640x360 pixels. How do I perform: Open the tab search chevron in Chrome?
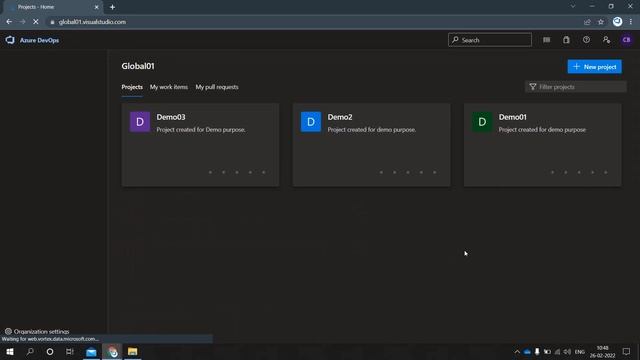[x=573, y=6]
